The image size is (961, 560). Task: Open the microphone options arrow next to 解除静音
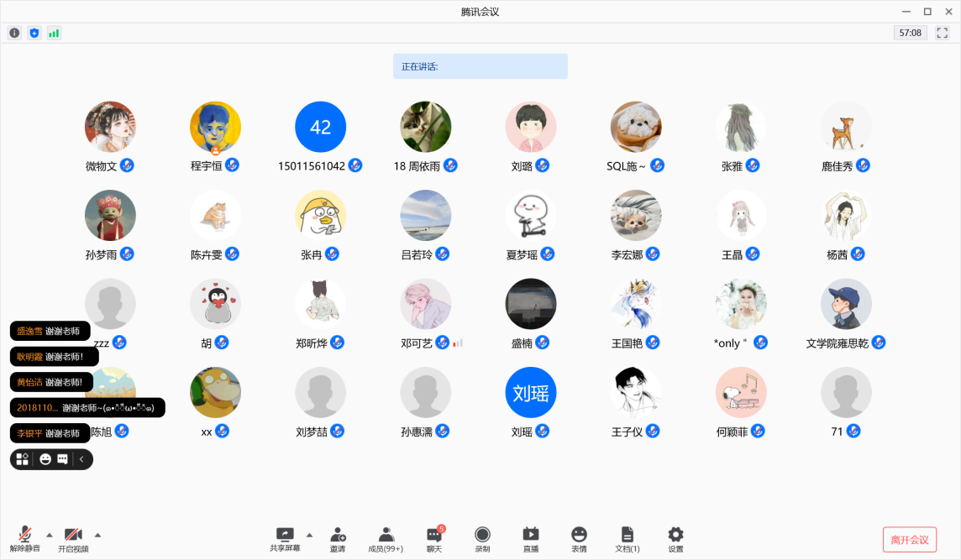point(48,534)
